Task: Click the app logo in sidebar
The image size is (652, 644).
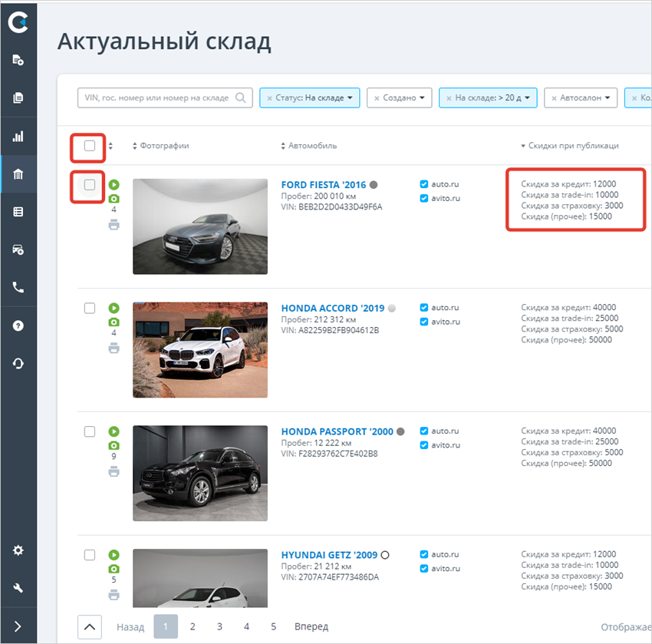Action: coord(18,22)
